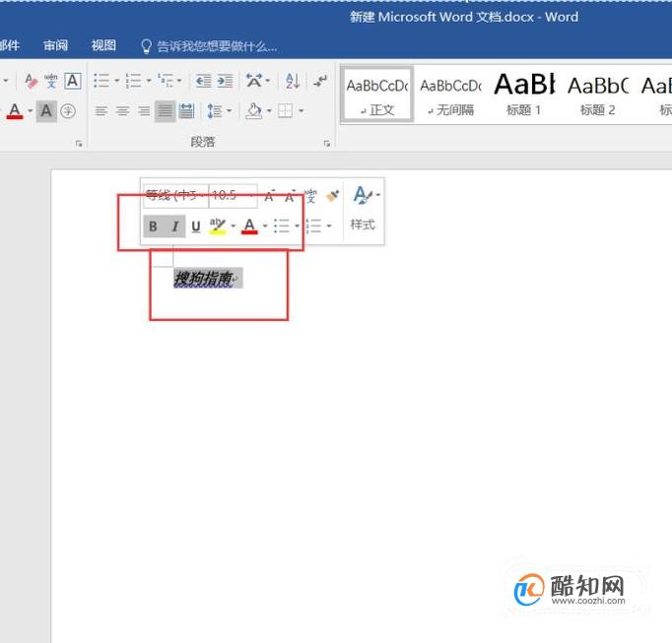Click the clear formatting eraser icon

click(x=32, y=81)
